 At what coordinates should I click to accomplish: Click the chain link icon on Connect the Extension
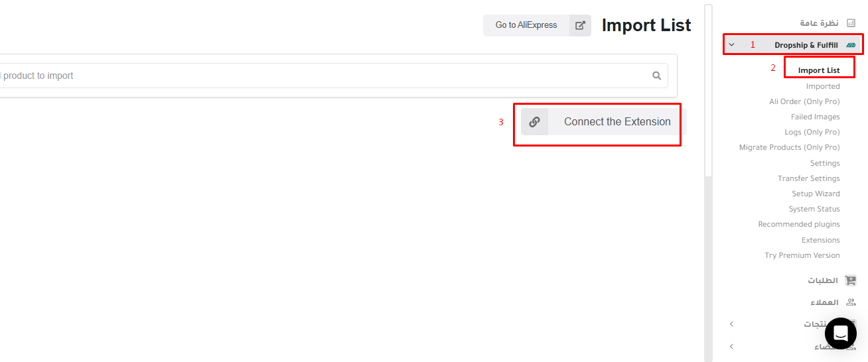click(534, 122)
